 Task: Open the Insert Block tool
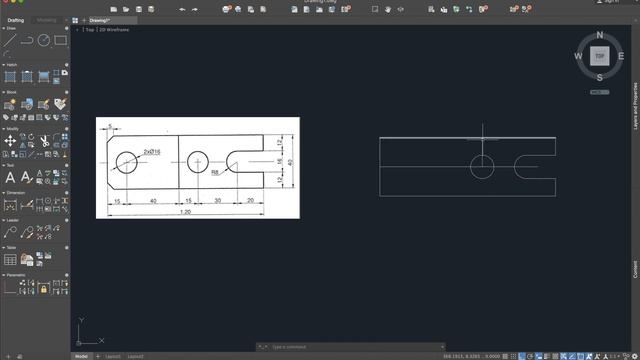pyautogui.click(x=27, y=104)
